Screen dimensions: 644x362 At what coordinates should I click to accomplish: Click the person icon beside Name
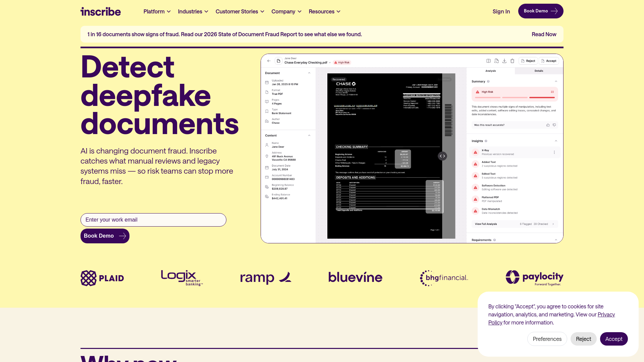click(x=267, y=145)
